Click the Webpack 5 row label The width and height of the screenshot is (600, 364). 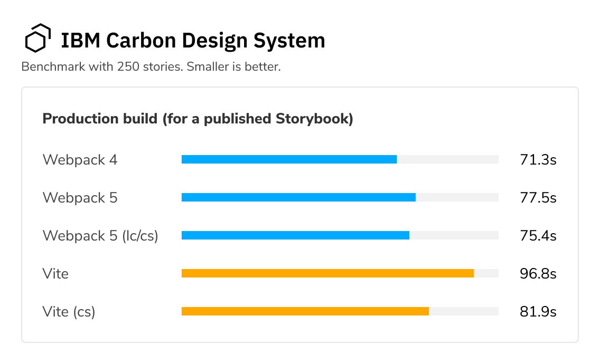pos(80,198)
